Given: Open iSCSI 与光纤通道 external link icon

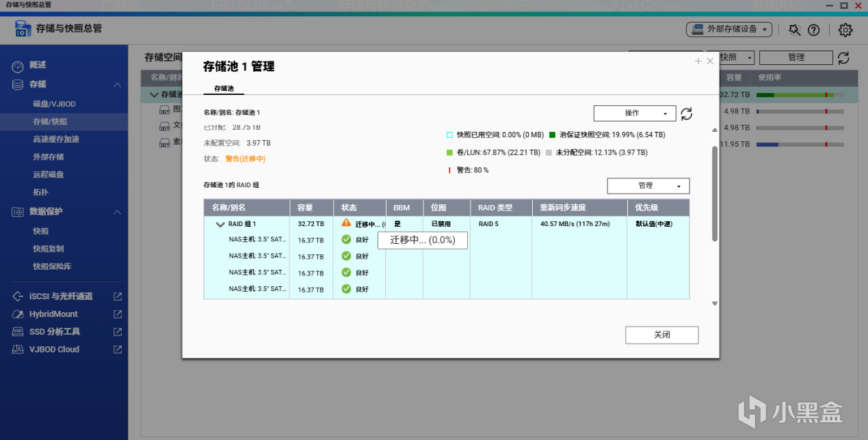Looking at the screenshot, I should coord(118,297).
